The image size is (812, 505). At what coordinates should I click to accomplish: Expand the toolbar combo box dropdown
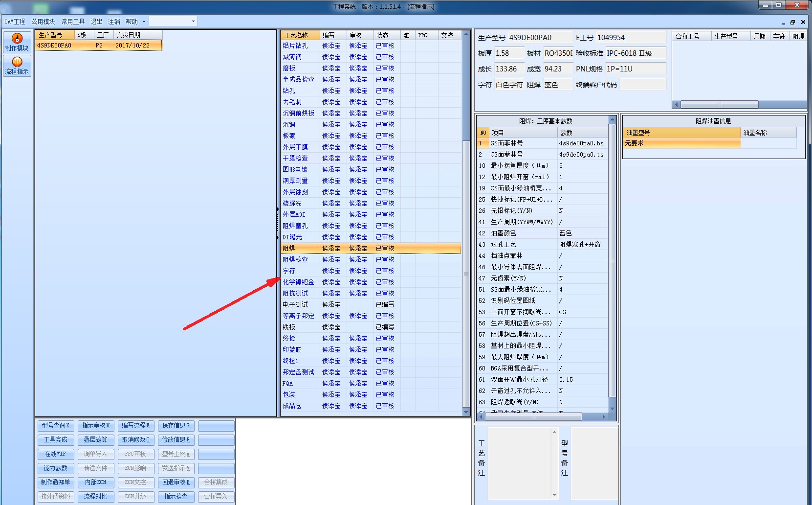pyautogui.click(x=193, y=21)
